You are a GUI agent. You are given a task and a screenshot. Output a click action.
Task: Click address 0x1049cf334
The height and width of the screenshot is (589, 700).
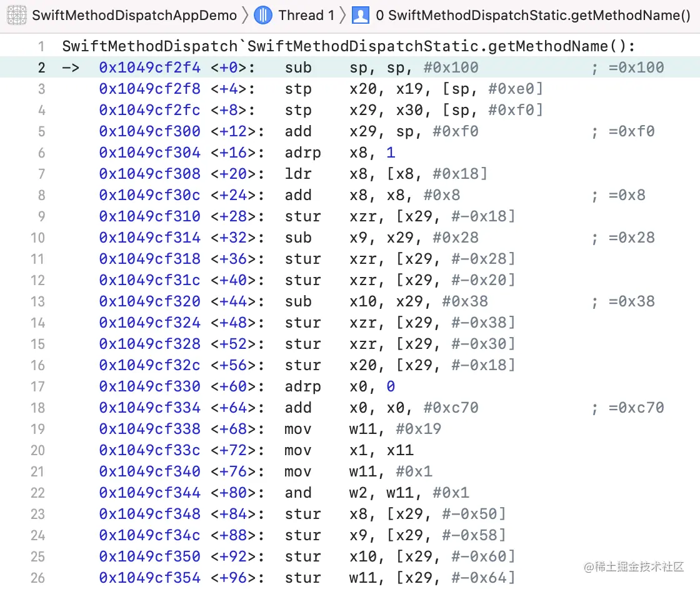(x=149, y=408)
